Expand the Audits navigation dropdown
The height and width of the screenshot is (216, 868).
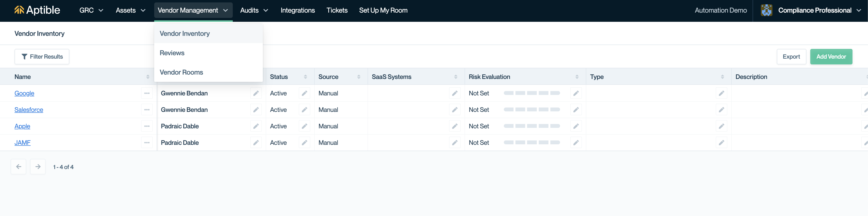click(x=254, y=10)
